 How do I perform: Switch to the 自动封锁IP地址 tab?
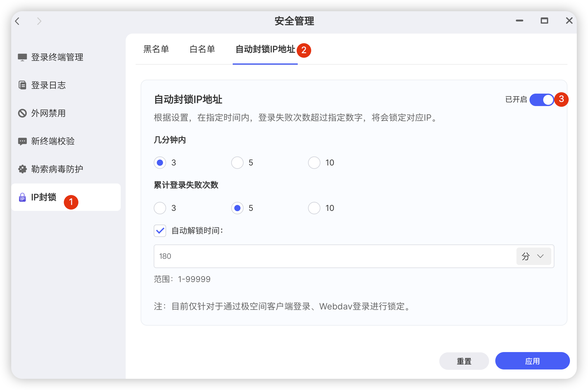[265, 49]
